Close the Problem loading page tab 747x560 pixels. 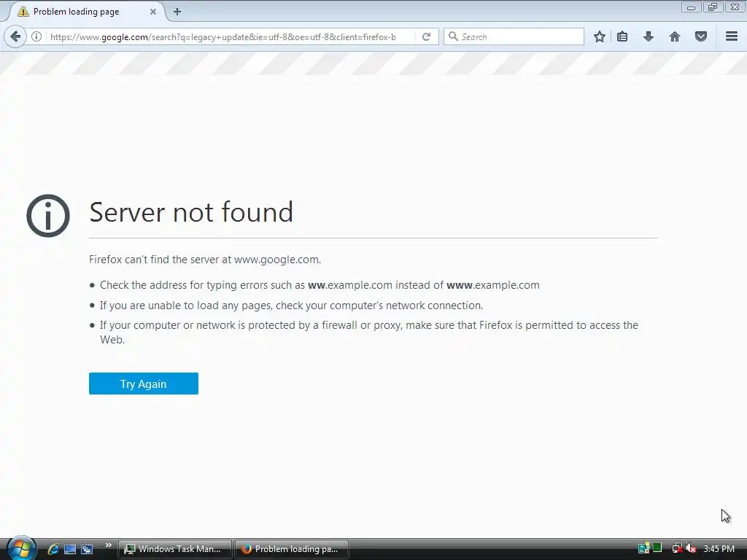(x=153, y=12)
